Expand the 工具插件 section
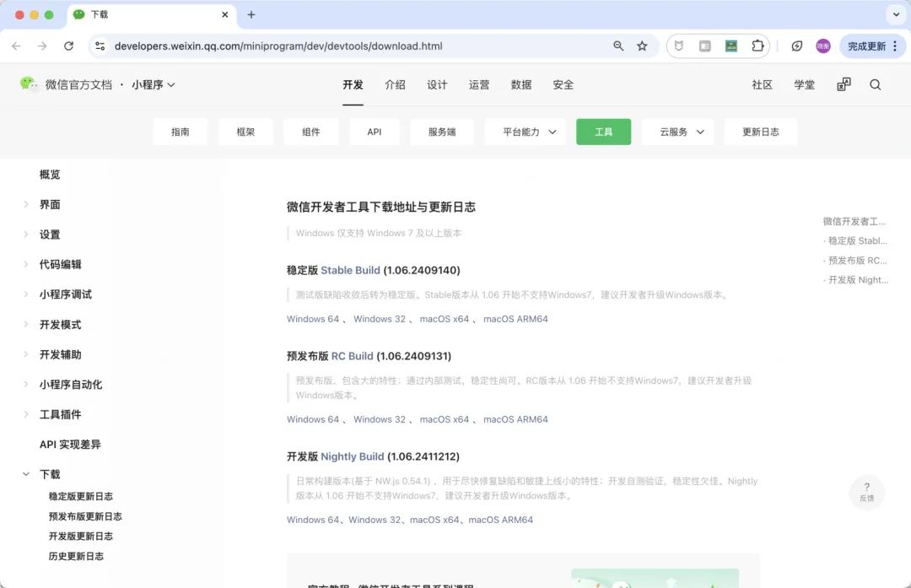This screenshot has width=911, height=588. point(26,414)
